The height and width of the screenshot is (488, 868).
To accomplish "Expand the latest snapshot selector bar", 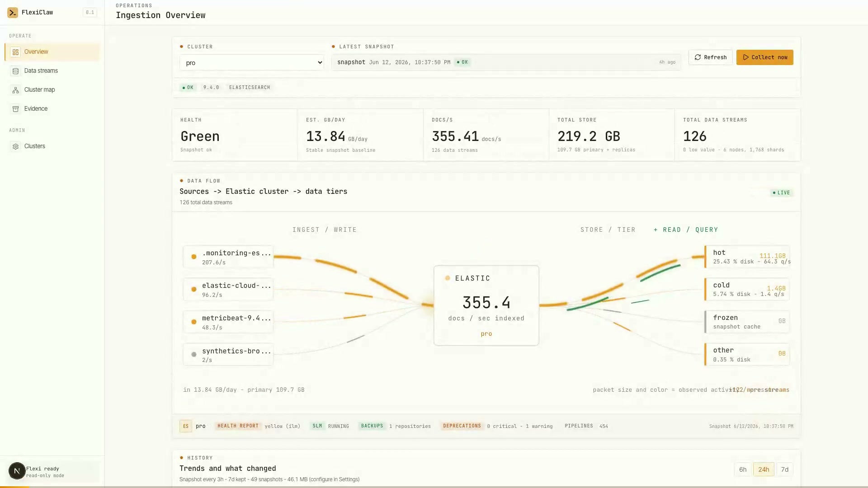I will point(506,62).
